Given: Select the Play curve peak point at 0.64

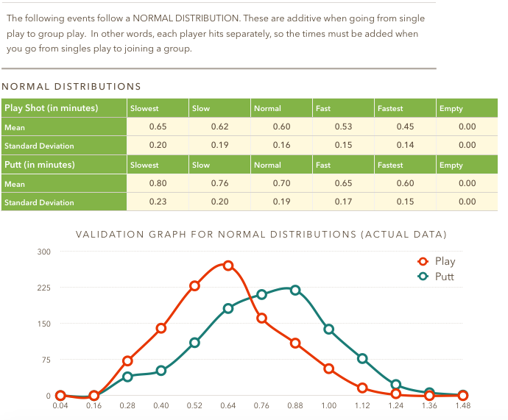Looking at the screenshot, I should [x=228, y=266].
